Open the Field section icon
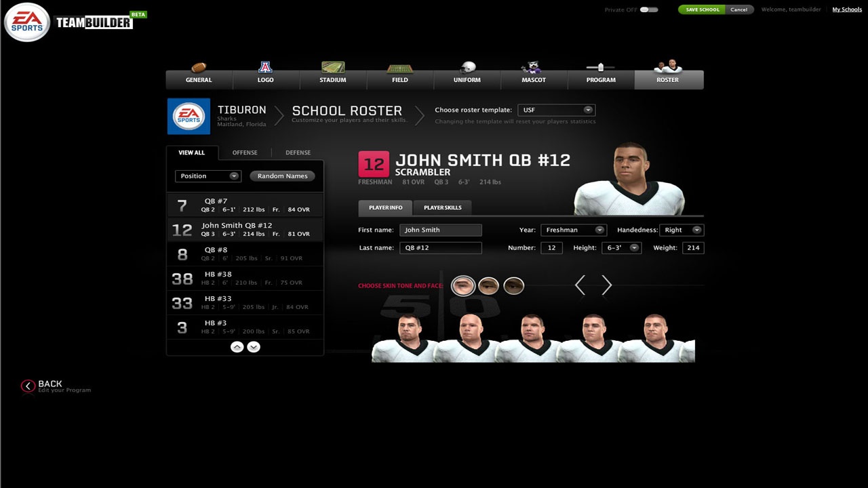The width and height of the screenshot is (868, 488). coord(399,68)
